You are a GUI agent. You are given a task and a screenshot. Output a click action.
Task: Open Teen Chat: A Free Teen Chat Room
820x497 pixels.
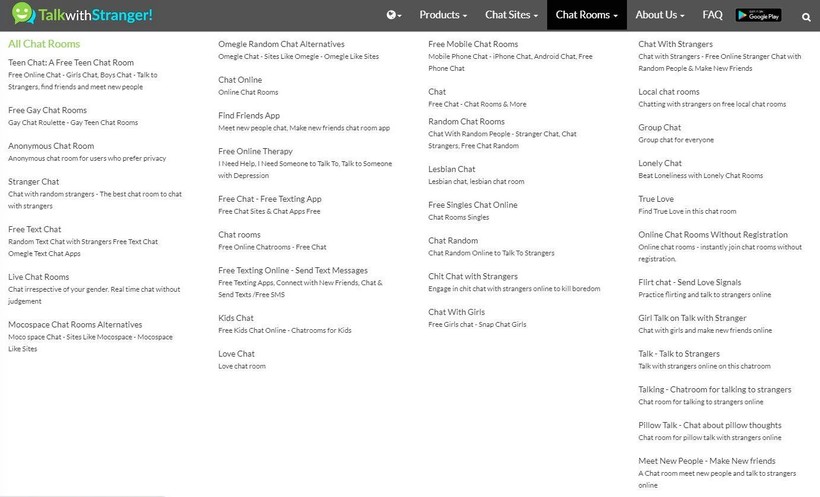point(71,62)
